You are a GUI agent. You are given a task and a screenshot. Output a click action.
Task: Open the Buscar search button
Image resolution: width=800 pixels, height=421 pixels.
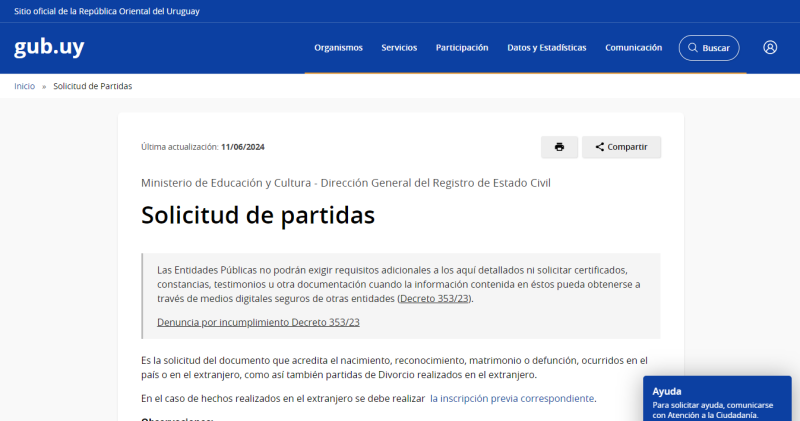708,48
